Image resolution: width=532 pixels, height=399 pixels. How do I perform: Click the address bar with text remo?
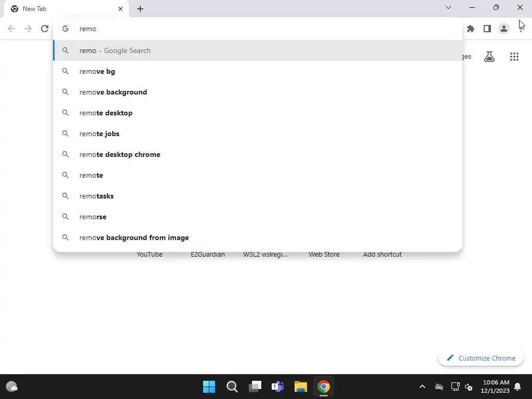coord(258,29)
